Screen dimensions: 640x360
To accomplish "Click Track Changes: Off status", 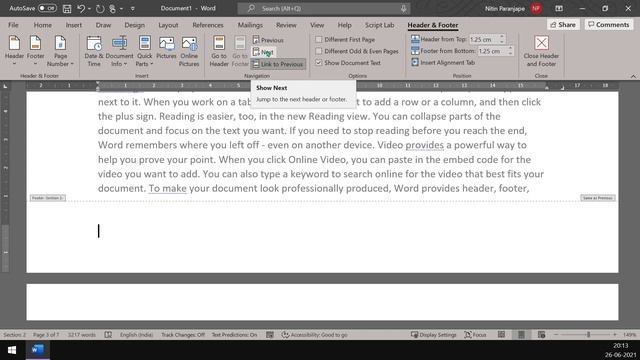I will 183,335.
